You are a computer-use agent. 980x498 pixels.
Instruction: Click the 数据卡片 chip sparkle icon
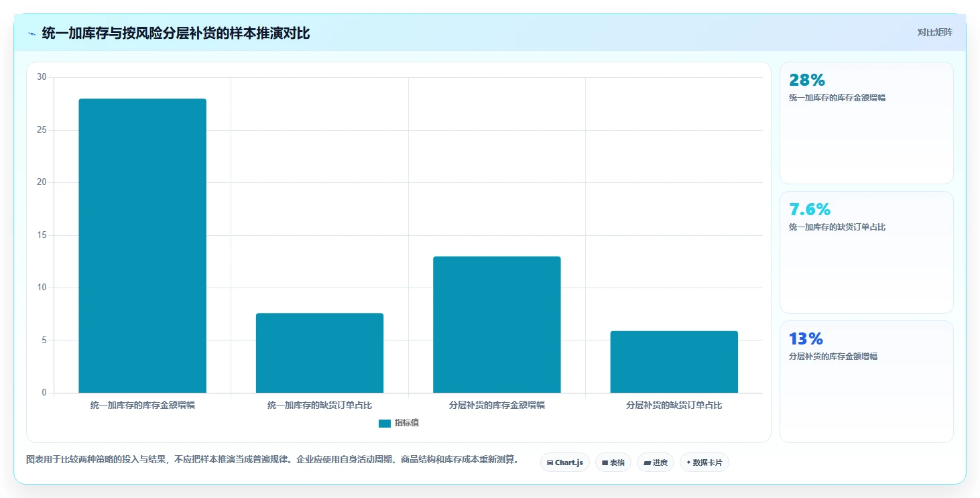pos(688,462)
